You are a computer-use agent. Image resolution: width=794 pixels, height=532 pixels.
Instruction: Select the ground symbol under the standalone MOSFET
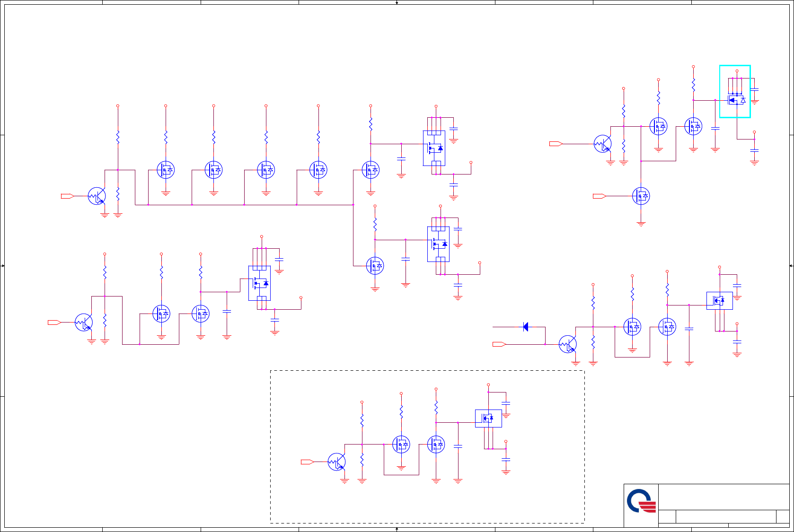click(641, 224)
